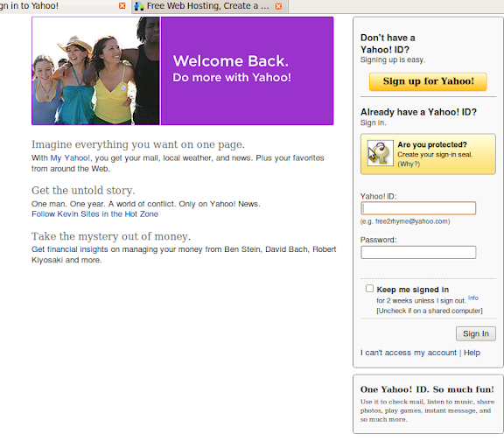Check the Keep me signed in box

click(x=369, y=289)
